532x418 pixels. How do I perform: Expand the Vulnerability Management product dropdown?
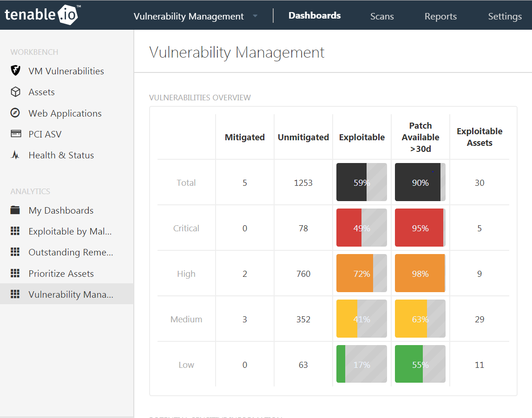255,15
